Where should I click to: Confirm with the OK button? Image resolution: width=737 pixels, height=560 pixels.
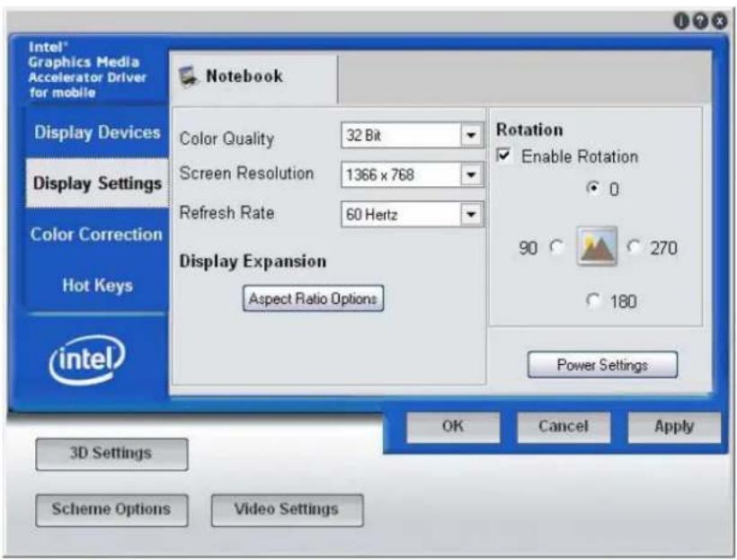coord(453,426)
